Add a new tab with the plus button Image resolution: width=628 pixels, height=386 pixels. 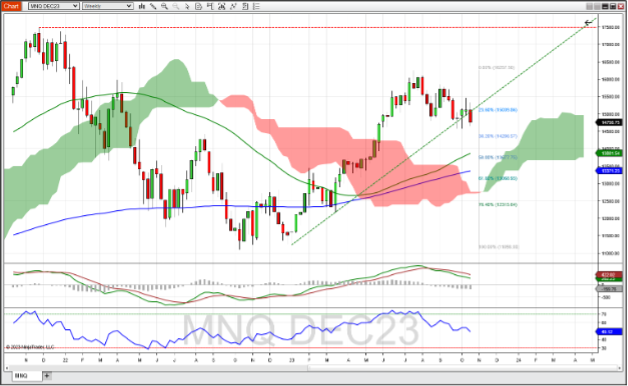point(47,376)
